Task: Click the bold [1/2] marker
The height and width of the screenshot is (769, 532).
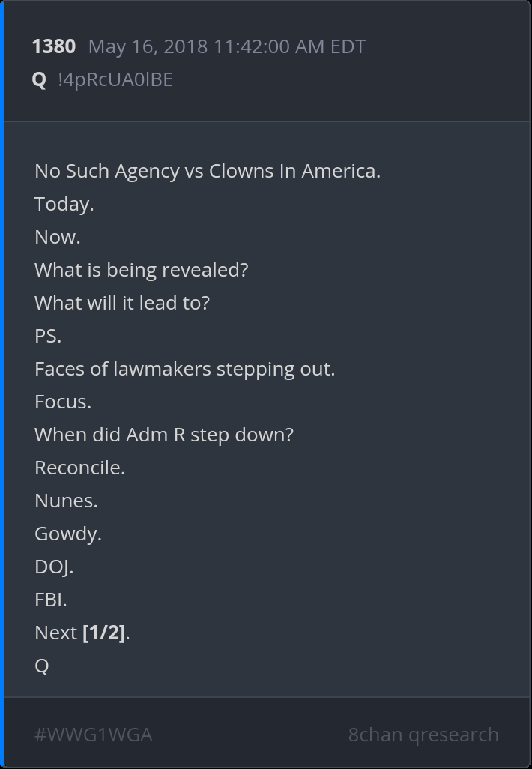Action: [x=103, y=633]
